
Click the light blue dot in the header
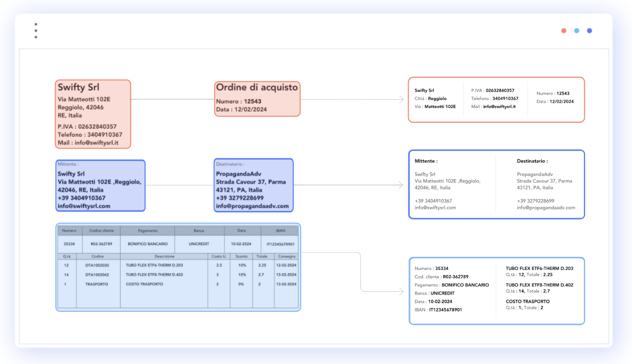point(577,31)
